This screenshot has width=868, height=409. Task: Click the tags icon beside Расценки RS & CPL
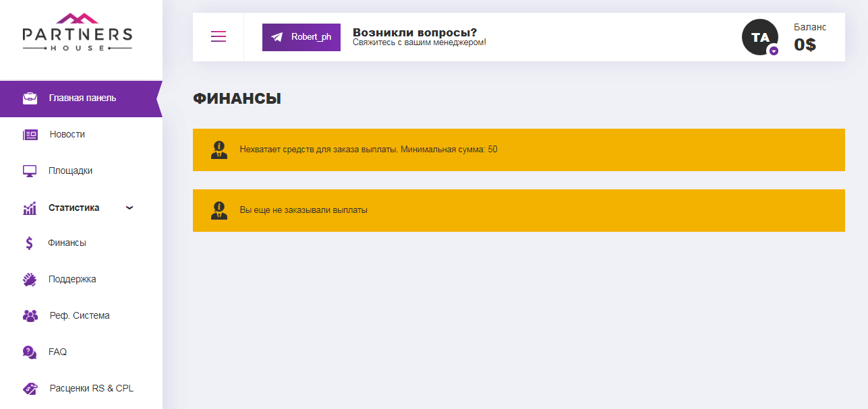click(30, 388)
